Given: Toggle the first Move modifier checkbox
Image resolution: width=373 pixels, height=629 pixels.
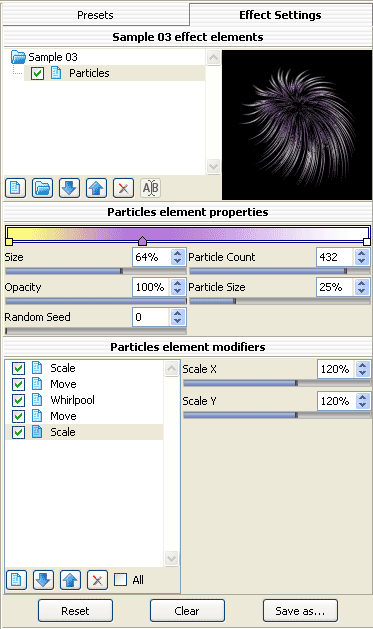Looking at the screenshot, I should click(x=18, y=384).
